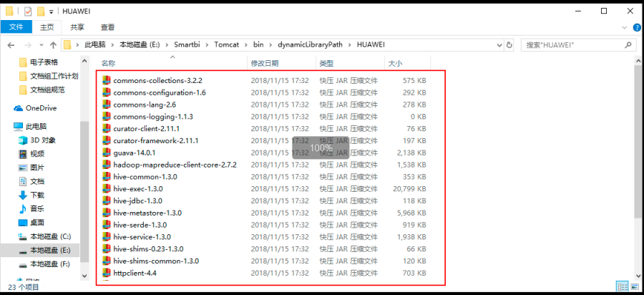Expand the ribbon with the chevron
This screenshot has width=644, height=295.
[625, 27]
